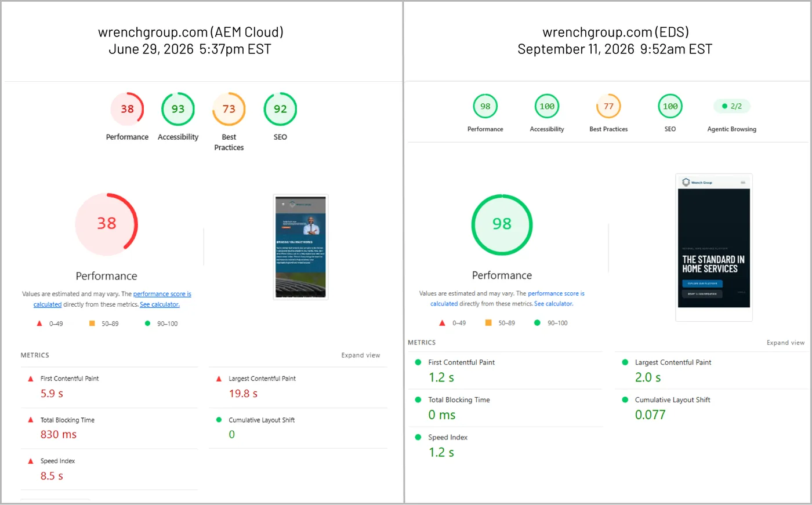Image resolution: width=812 pixels, height=505 pixels.
Task: Click 'Expand view' in AEM Cloud metrics
Action: coord(361,355)
